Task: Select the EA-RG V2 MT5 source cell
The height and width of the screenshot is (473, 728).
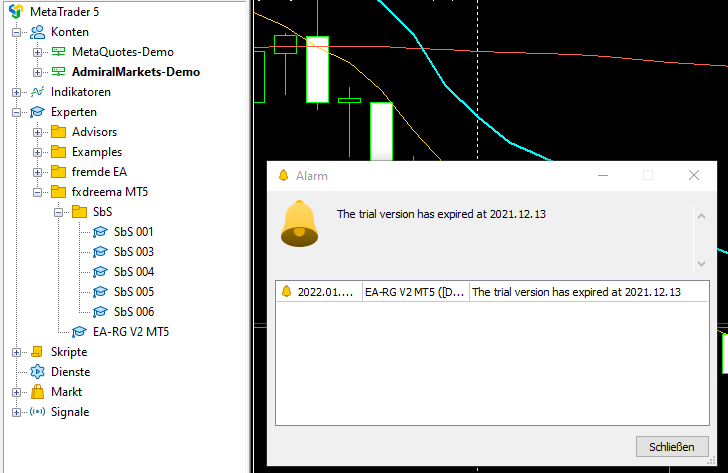Action: tap(416, 292)
